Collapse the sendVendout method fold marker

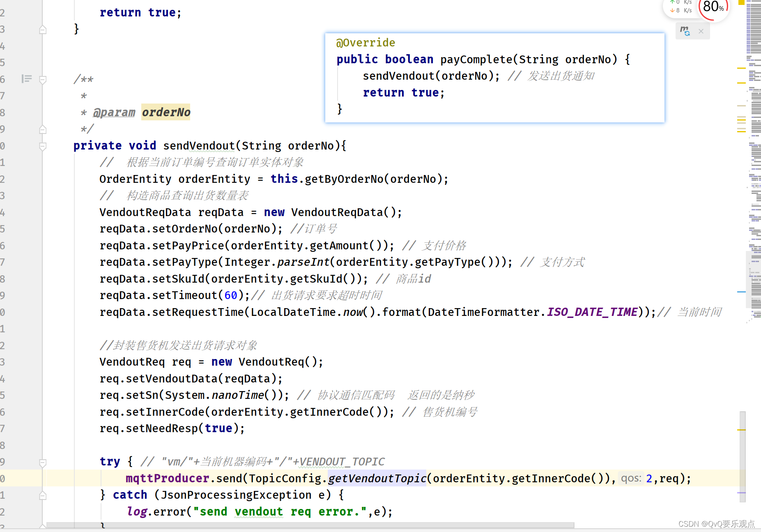click(43, 146)
